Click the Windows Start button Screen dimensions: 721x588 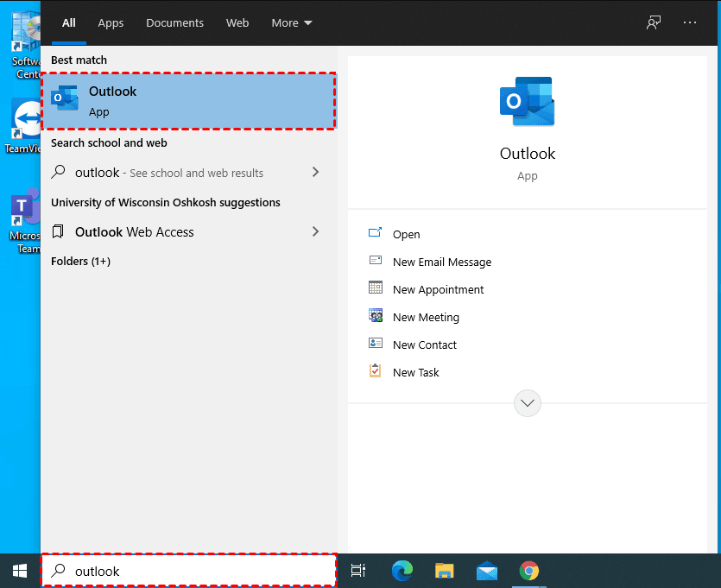coord(19,570)
